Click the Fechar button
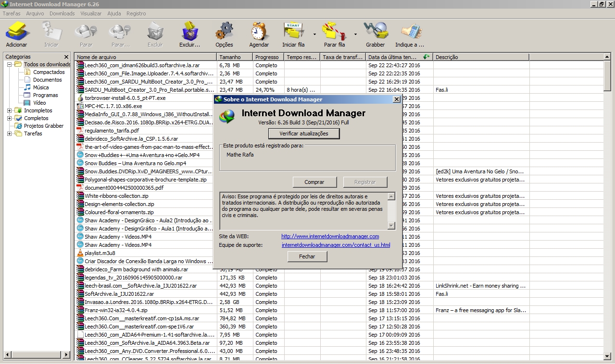Screen dimensions: 615x364 [x=307, y=256]
